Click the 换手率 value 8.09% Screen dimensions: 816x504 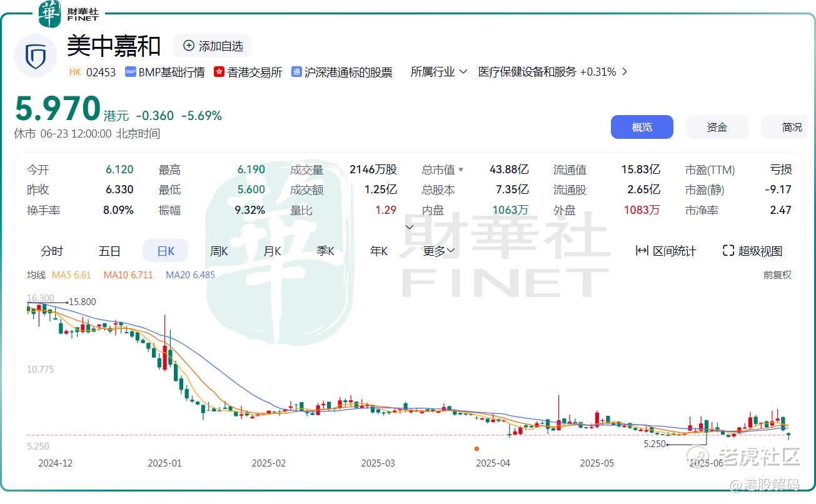118,210
